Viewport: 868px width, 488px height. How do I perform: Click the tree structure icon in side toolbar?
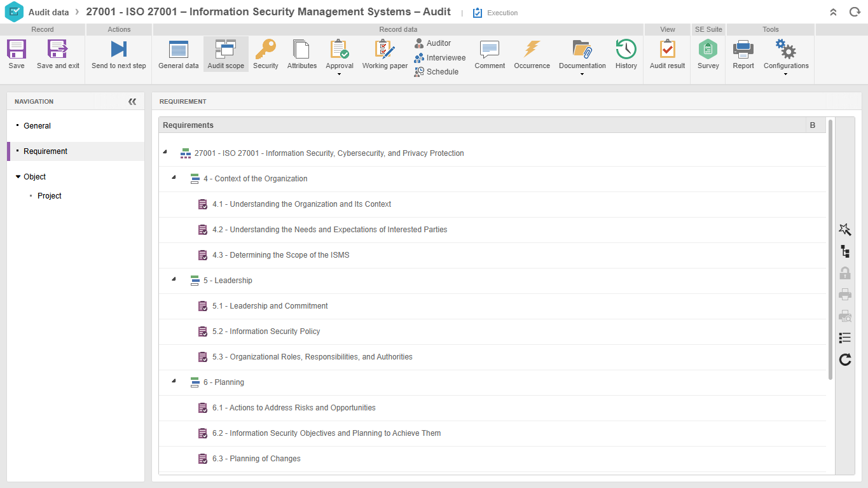point(845,251)
